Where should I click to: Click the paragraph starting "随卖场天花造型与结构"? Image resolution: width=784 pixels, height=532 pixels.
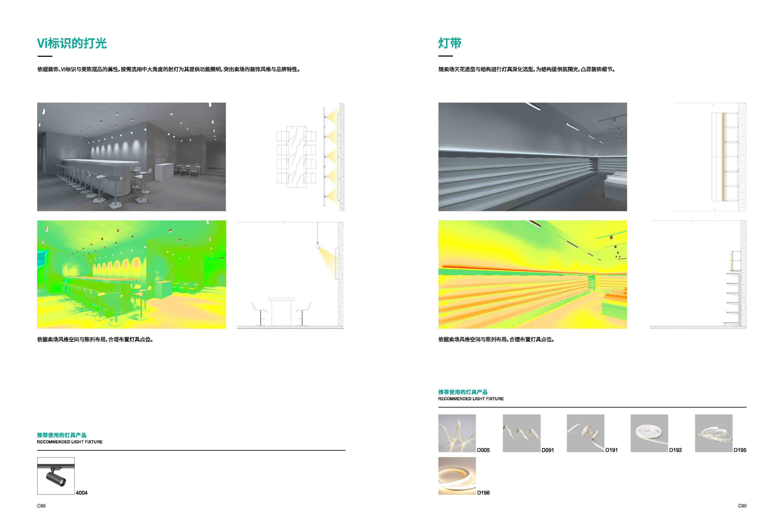[527, 69]
